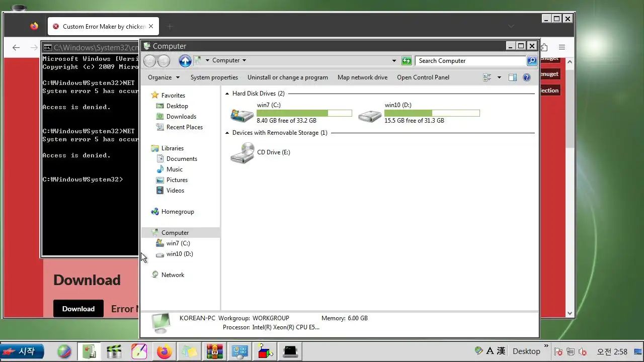This screenshot has width=644, height=362.
Task: Click the sticky notes taskbar icon
Action: 189,351
